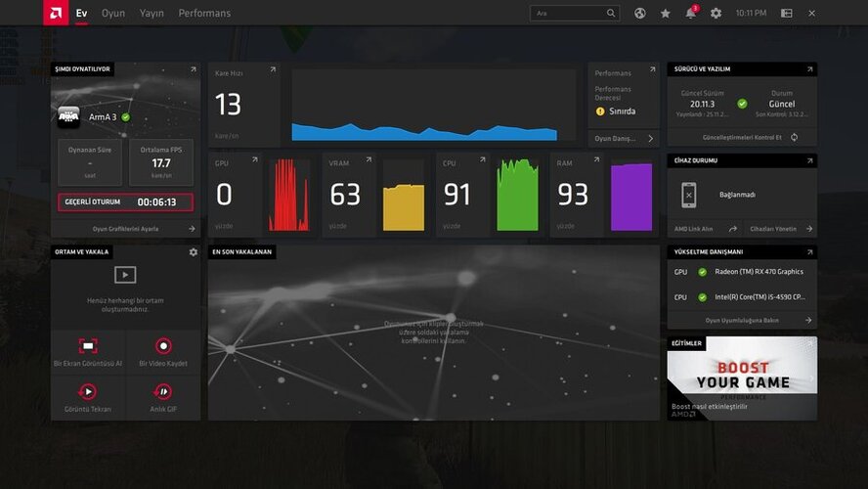Open the Oyun tab
This screenshot has height=489, width=868.
pos(113,13)
